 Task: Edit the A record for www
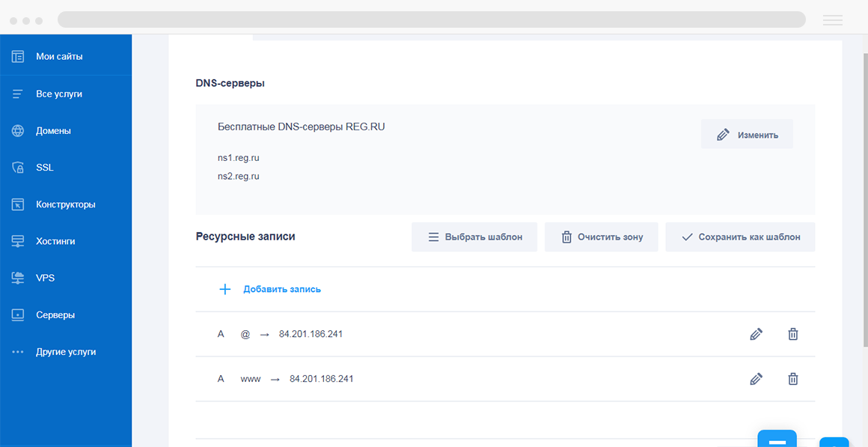pos(757,379)
